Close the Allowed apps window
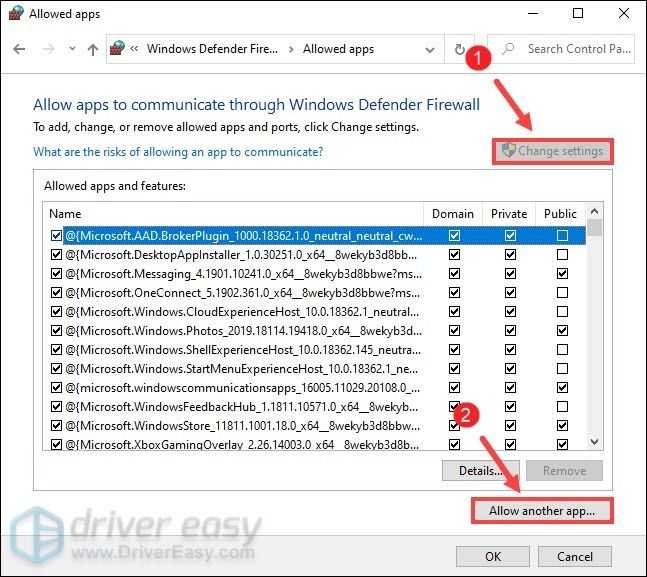Image resolution: width=647 pixels, height=577 pixels. point(623,13)
